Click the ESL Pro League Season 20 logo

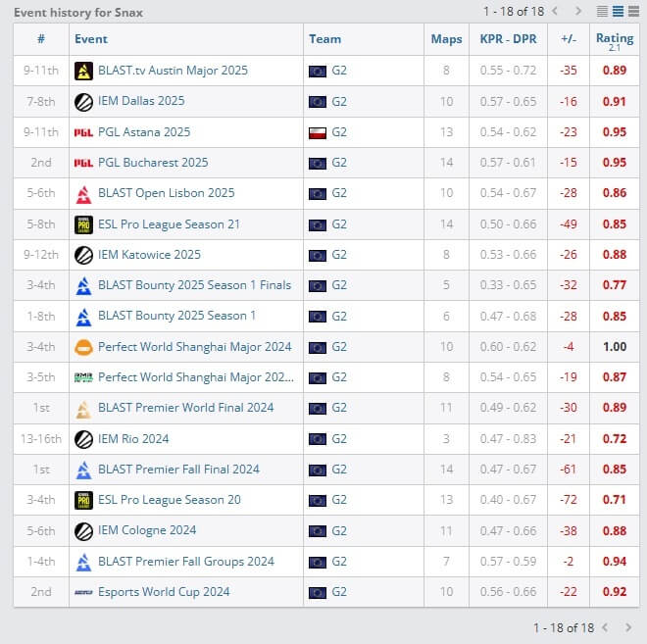(x=83, y=501)
